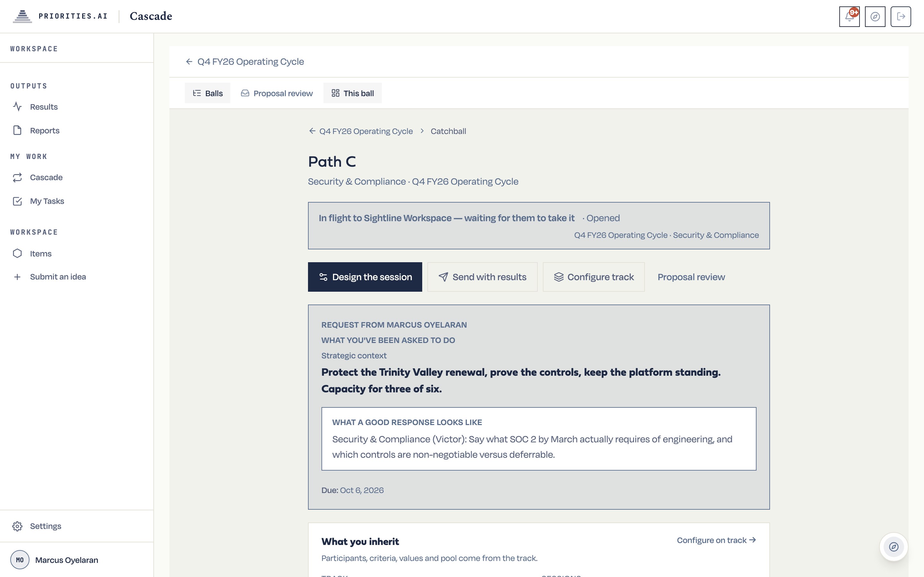This screenshot has width=924, height=577.
Task: Click the plus icon for Submit an idea
Action: (x=17, y=277)
